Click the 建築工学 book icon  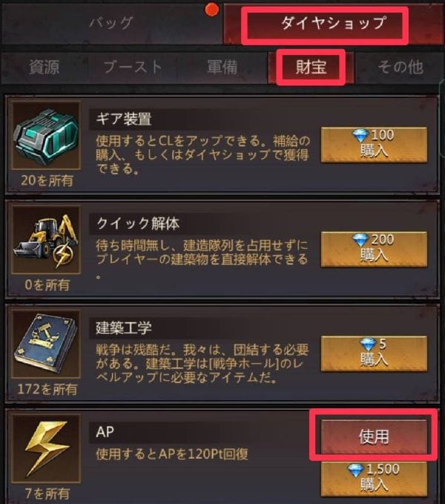pyautogui.click(x=46, y=344)
